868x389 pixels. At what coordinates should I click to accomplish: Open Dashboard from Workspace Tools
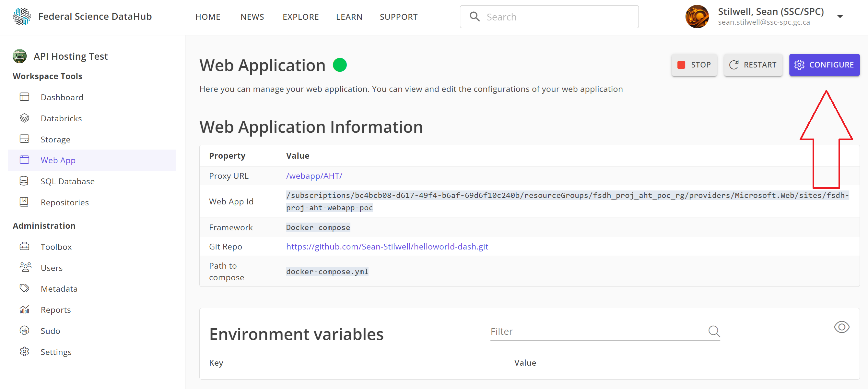pos(62,97)
